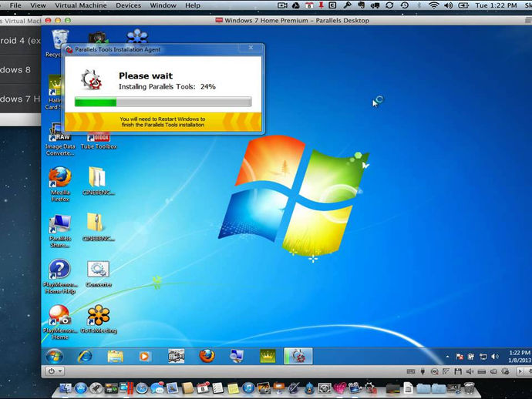This screenshot has height=399, width=532.
Task: Minimize the Parallels Desktop window
Action: pos(58,20)
